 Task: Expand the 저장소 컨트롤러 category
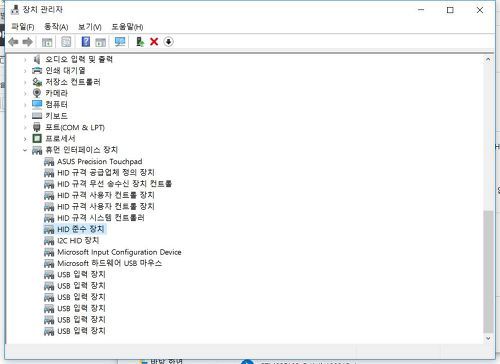[x=25, y=82]
